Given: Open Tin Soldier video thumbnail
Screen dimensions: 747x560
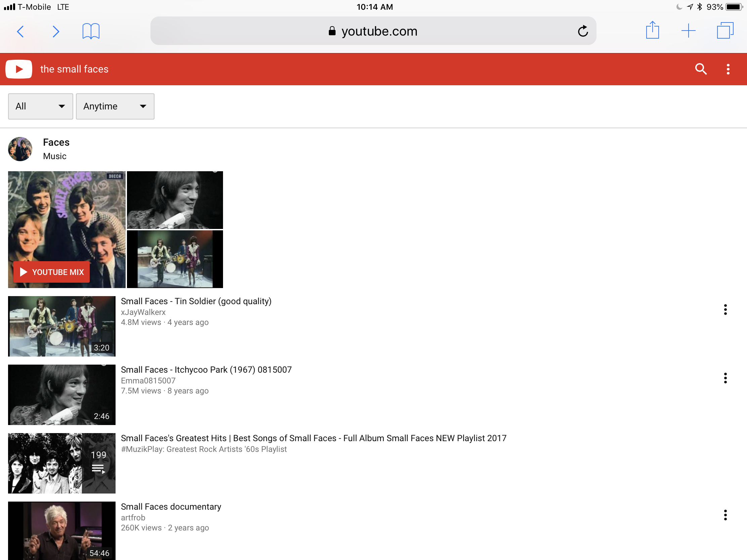Looking at the screenshot, I should pyautogui.click(x=62, y=326).
